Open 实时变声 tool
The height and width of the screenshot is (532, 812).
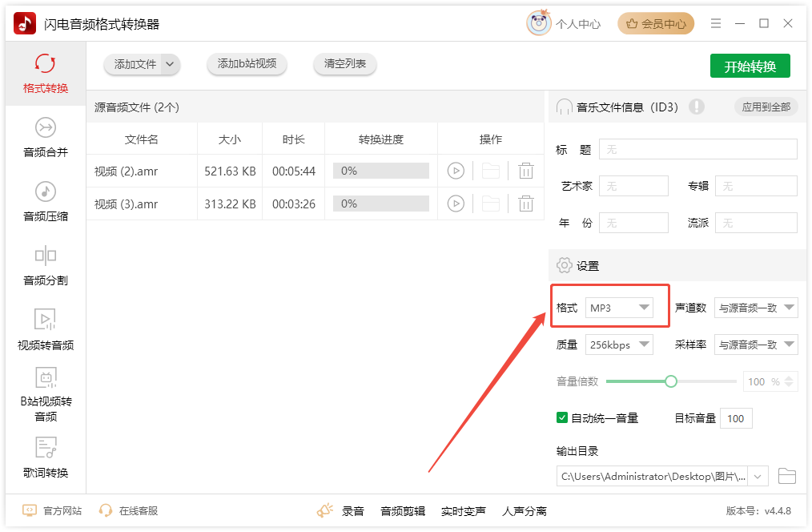pos(464,511)
